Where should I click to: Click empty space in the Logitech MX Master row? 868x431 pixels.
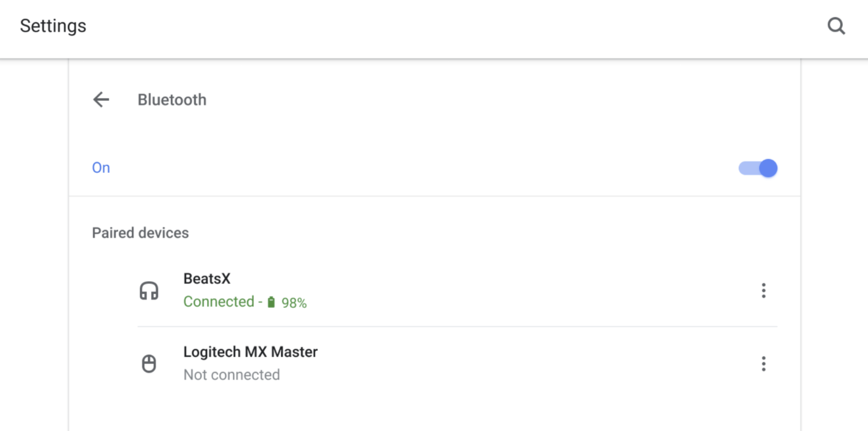pyautogui.click(x=497, y=364)
